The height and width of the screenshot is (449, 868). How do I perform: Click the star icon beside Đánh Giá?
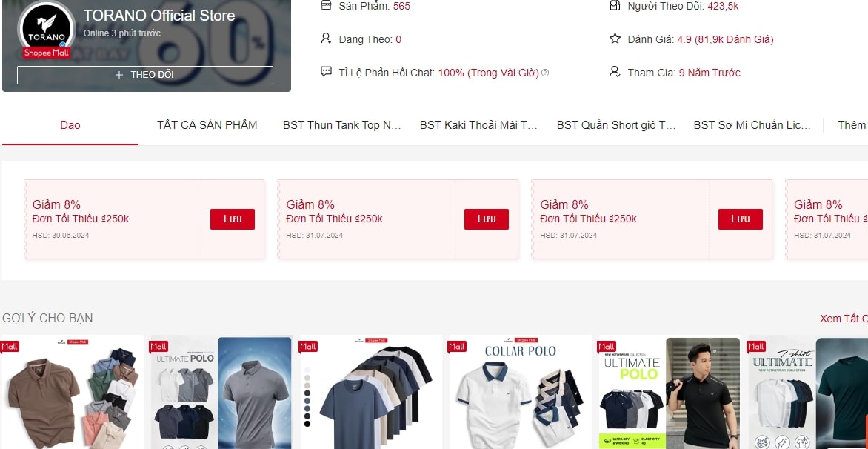click(x=615, y=39)
